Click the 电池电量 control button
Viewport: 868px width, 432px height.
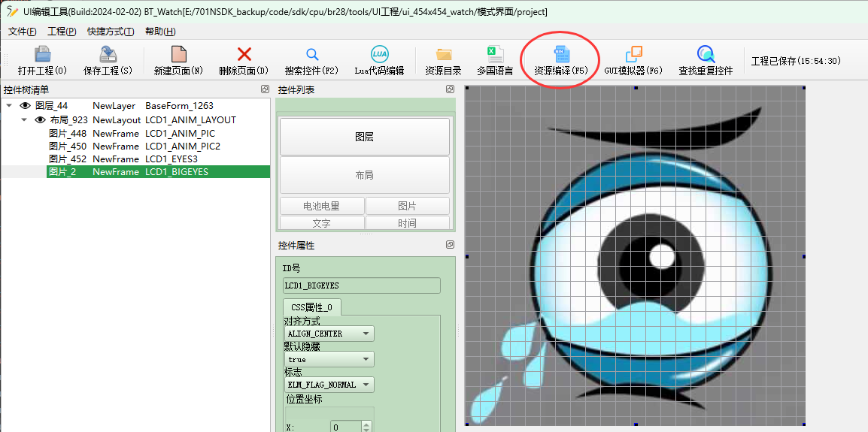point(322,206)
